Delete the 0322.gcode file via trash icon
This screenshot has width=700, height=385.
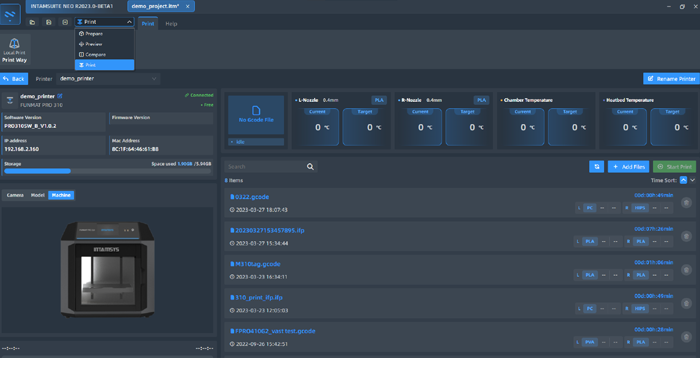(x=686, y=203)
